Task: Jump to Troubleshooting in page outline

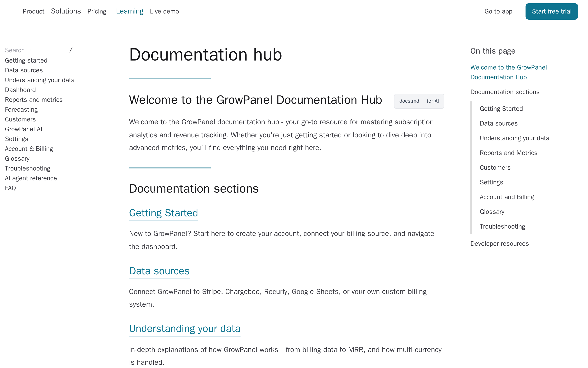Action: [x=502, y=227]
